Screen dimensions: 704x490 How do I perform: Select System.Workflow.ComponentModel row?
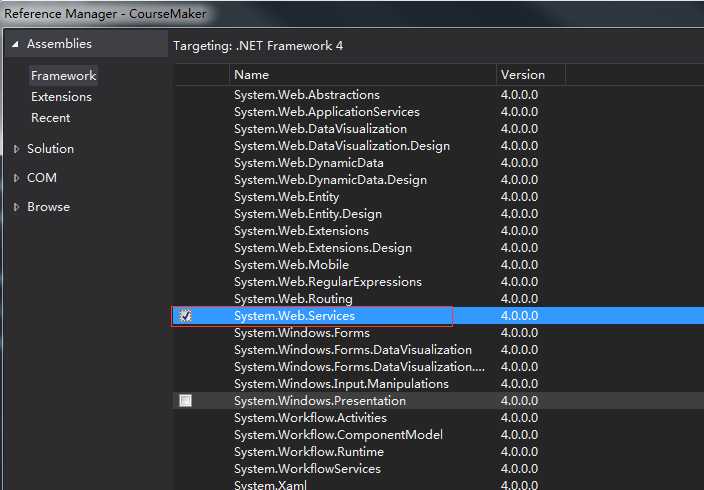pyautogui.click(x=440, y=435)
